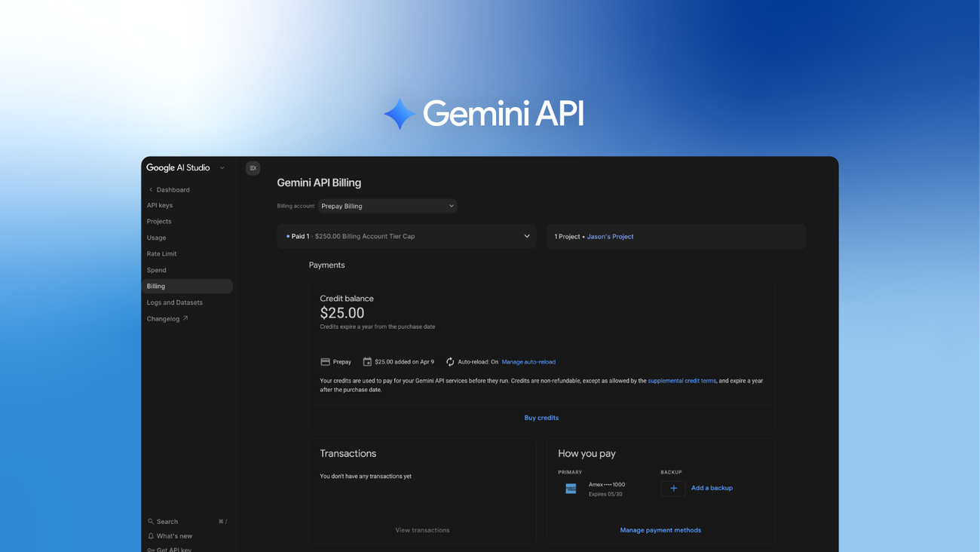Open the supplemental credit terms link
The width and height of the screenshot is (980, 552).
point(681,380)
